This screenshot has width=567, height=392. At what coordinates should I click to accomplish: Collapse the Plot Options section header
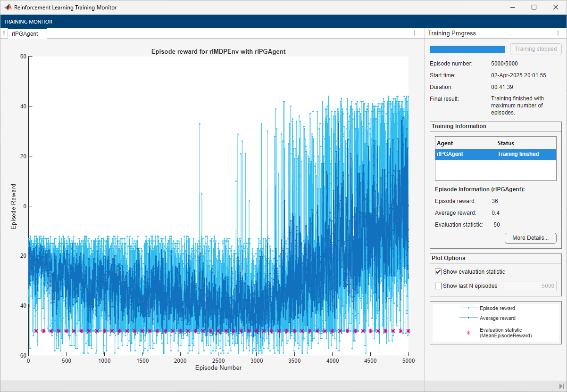tap(448, 258)
